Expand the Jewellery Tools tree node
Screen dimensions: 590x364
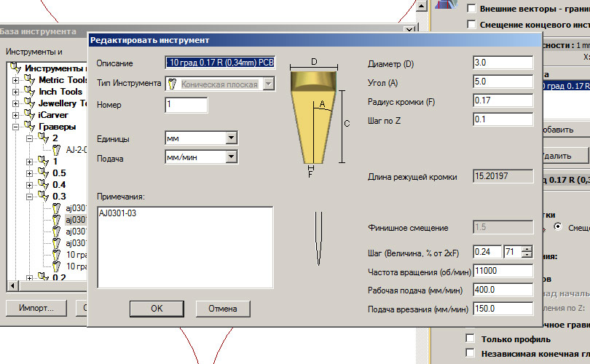15,103
